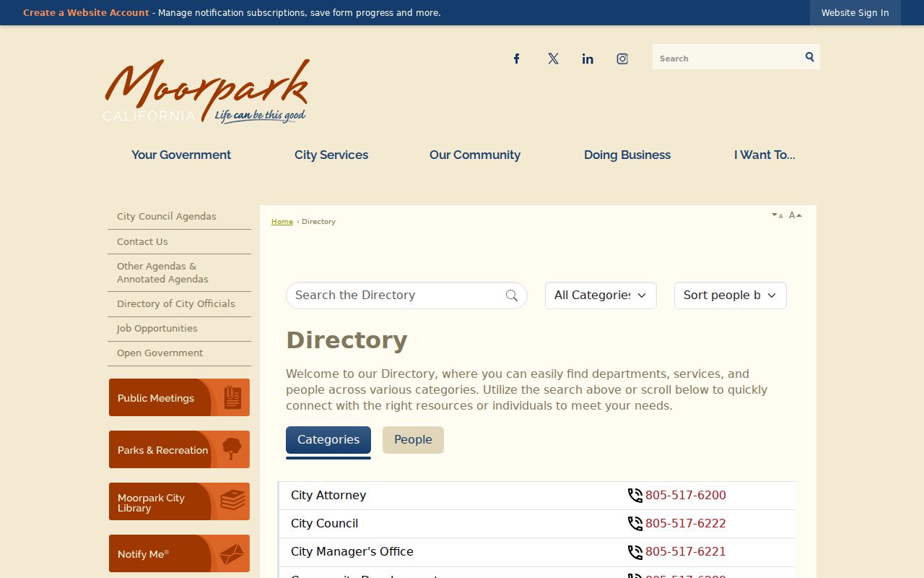Switch to the People tab
Screen dimensions: 924x578
413,440
